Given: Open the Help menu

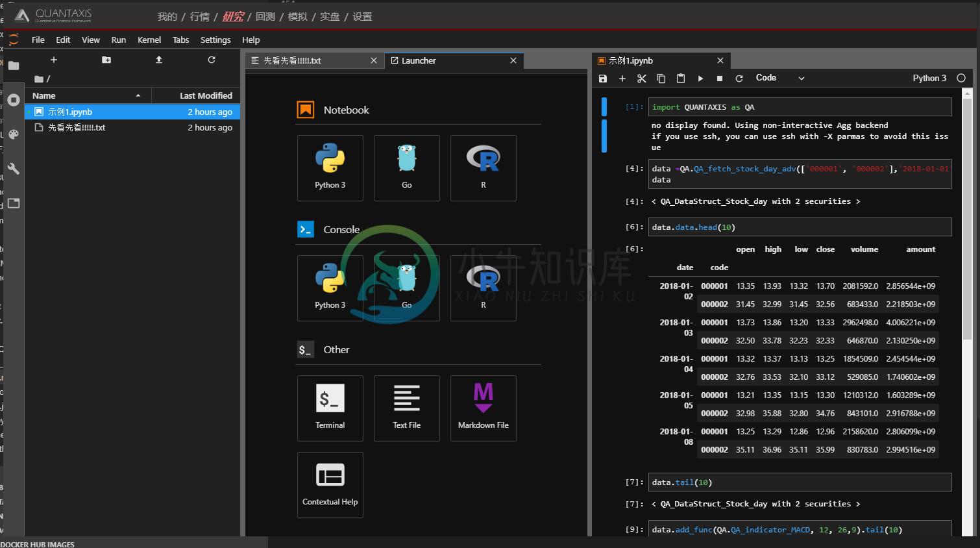Looking at the screenshot, I should (251, 40).
